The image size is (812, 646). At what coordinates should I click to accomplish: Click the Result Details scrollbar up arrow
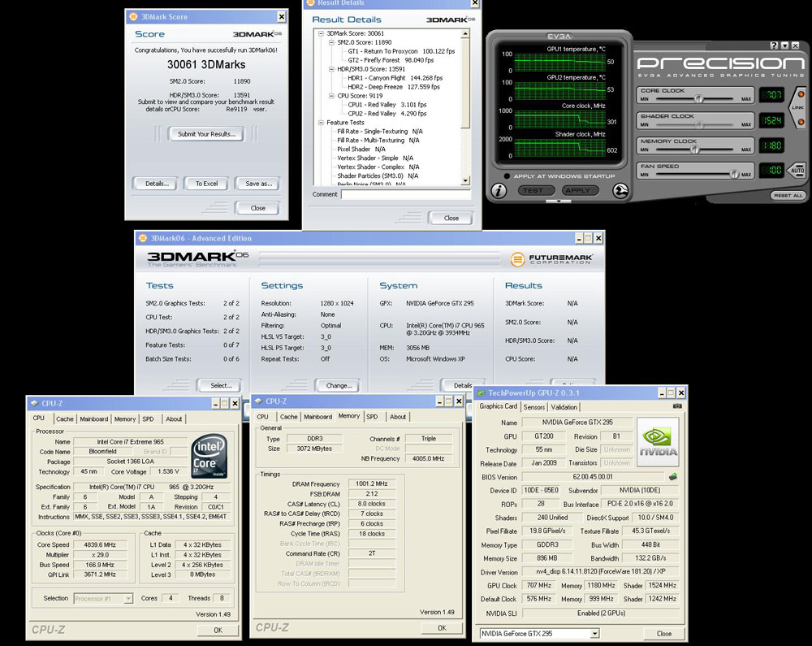click(x=465, y=33)
